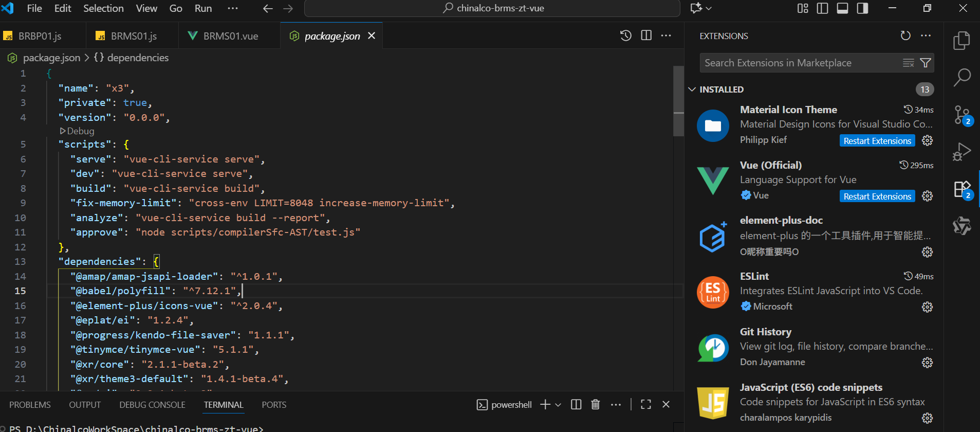Switch to the PROBLEMS panel tab

point(30,405)
